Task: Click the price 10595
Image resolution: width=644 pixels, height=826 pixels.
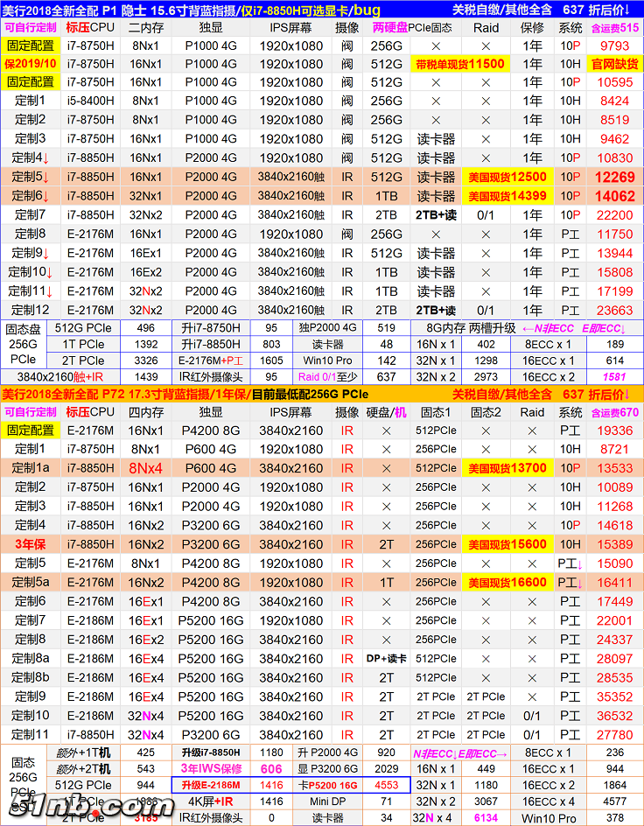Action: point(614,83)
